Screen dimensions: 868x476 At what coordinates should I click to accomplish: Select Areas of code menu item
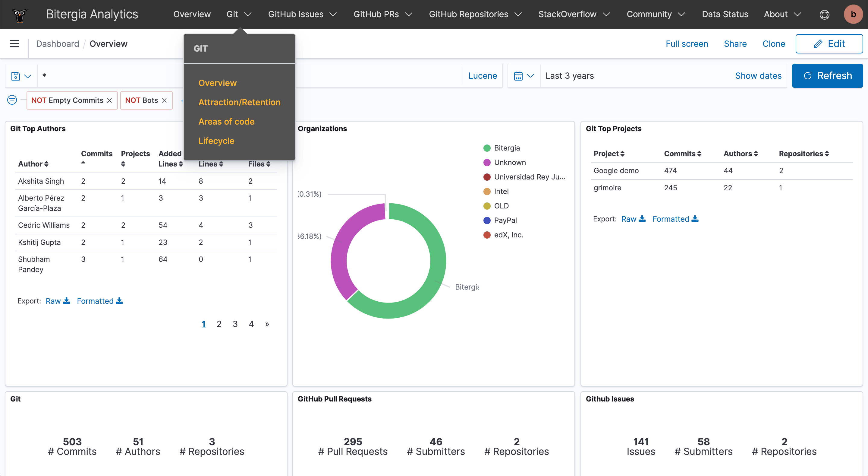226,122
